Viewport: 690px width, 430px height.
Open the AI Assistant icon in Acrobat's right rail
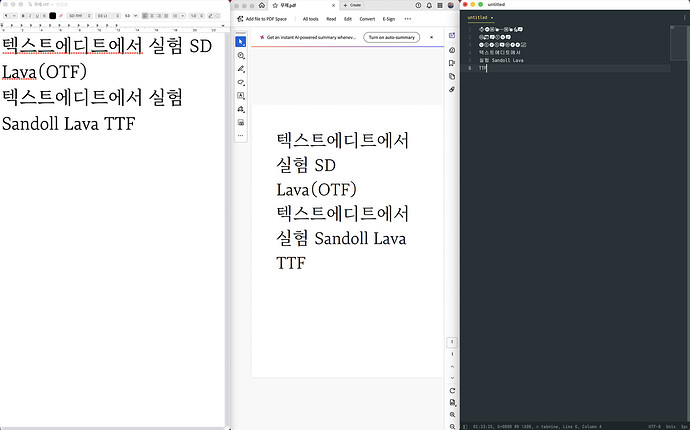[452, 50]
